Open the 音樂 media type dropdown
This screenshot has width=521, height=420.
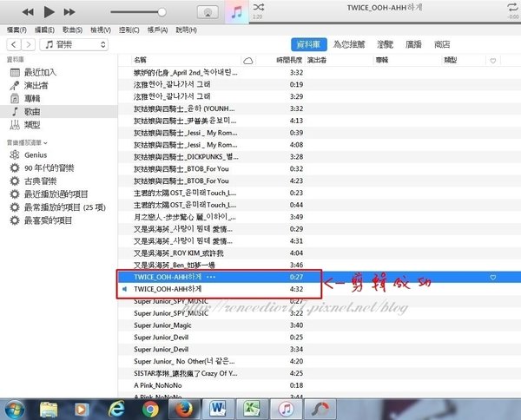[x=74, y=44]
